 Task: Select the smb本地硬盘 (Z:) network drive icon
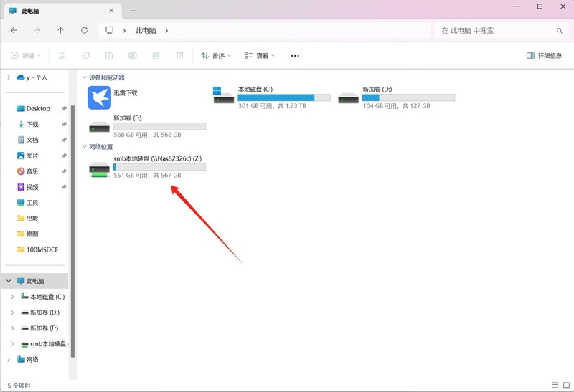point(99,170)
